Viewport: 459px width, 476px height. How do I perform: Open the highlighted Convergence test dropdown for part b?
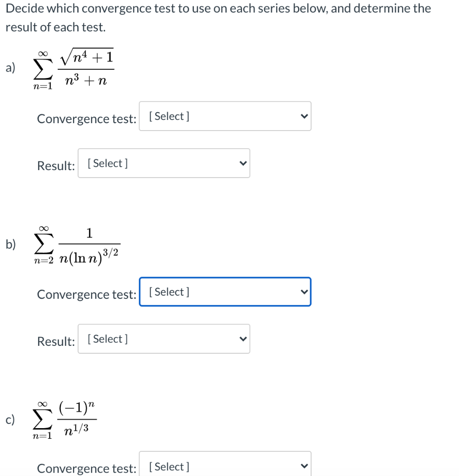point(225,292)
